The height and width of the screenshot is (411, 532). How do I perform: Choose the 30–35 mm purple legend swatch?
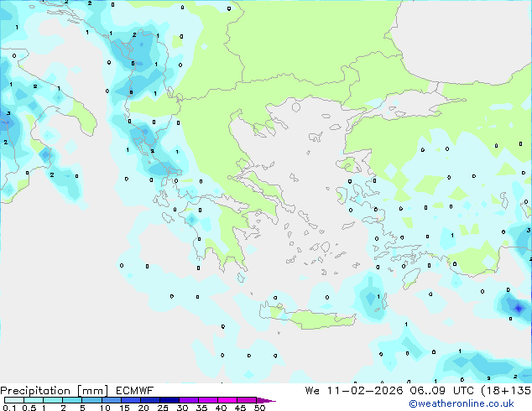pyautogui.click(x=188, y=400)
